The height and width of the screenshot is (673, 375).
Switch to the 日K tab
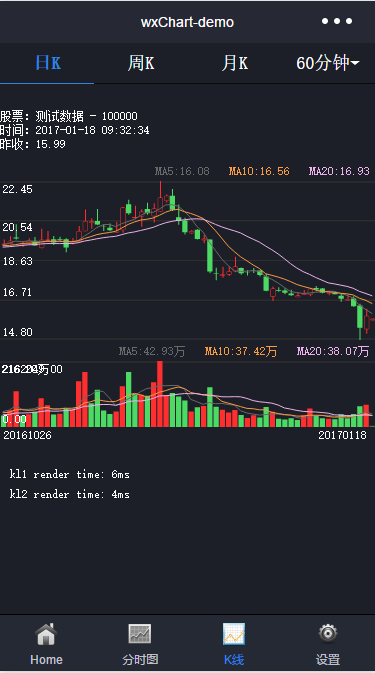(47, 63)
